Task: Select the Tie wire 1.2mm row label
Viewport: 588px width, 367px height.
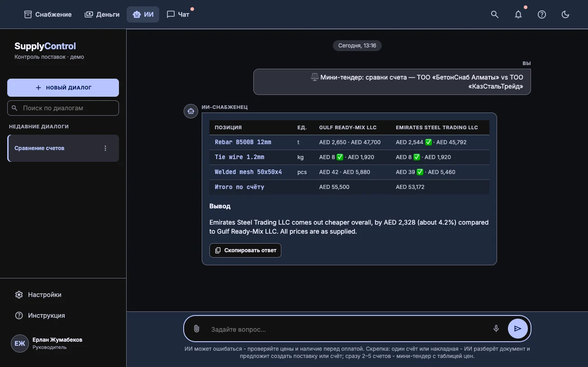Action: 239,157
